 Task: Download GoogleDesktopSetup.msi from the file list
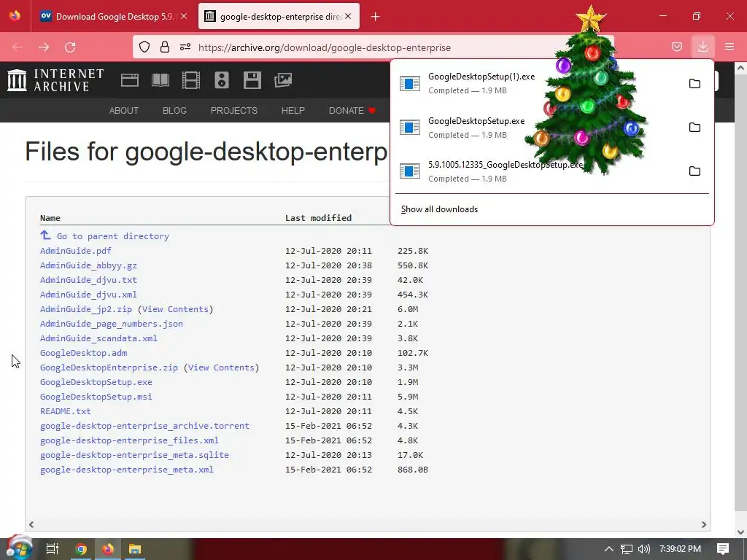tap(96, 397)
